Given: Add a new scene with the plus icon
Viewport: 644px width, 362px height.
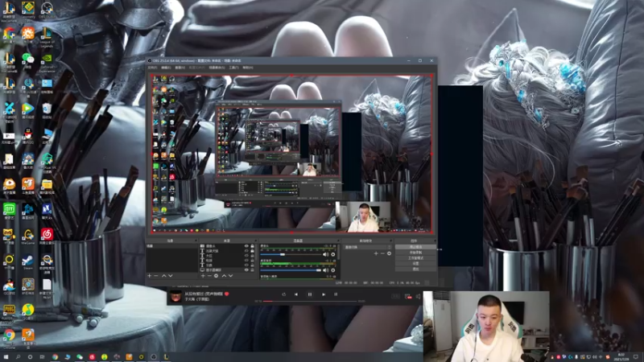Looking at the screenshot, I should click(150, 276).
